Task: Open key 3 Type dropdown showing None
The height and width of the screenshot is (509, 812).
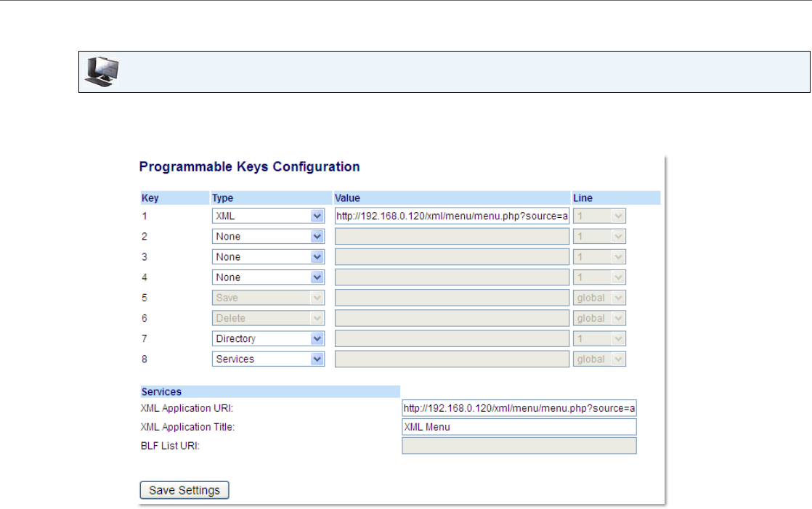Action: click(268, 257)
